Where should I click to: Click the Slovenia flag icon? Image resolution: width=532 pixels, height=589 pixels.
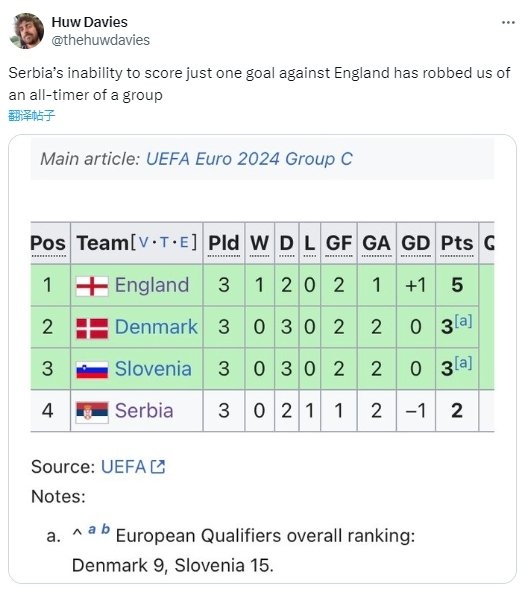[92, 370]
